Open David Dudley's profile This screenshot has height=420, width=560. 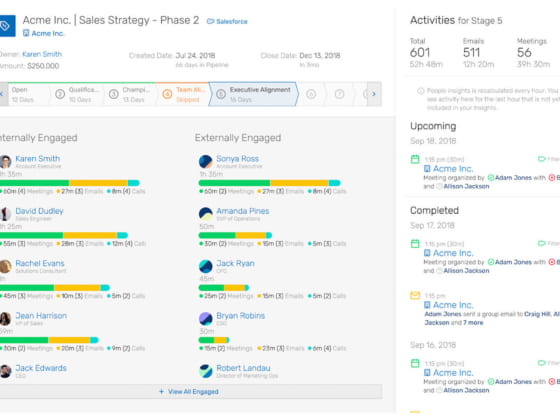[x=39, y=211]
